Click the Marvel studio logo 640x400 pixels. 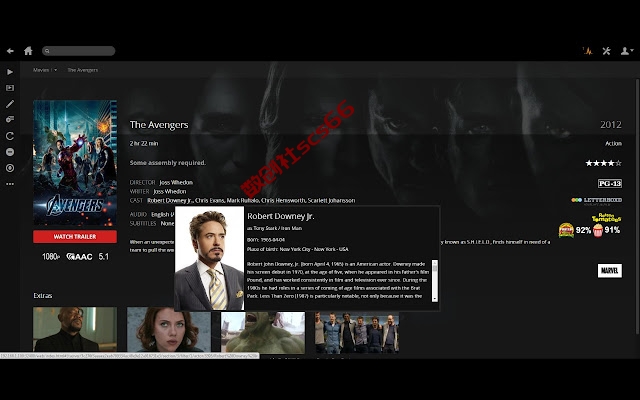coord(610,271)
